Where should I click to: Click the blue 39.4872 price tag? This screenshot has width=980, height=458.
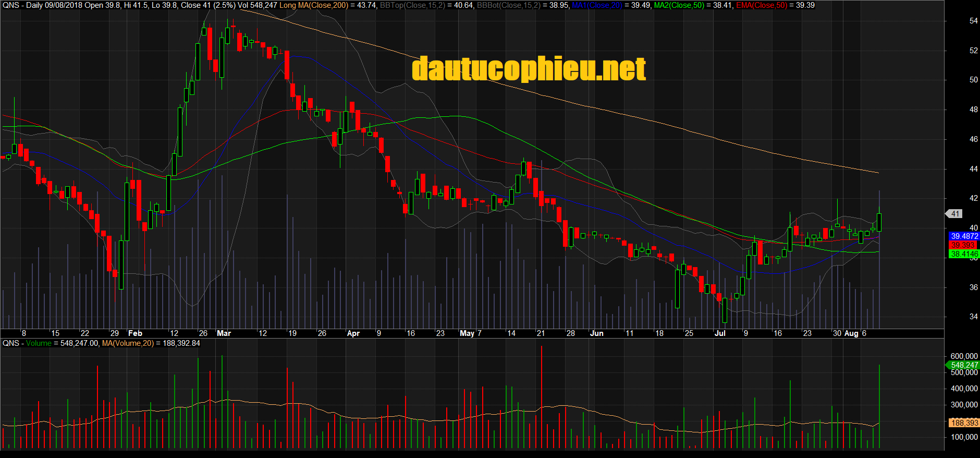(x=964, y=236)
